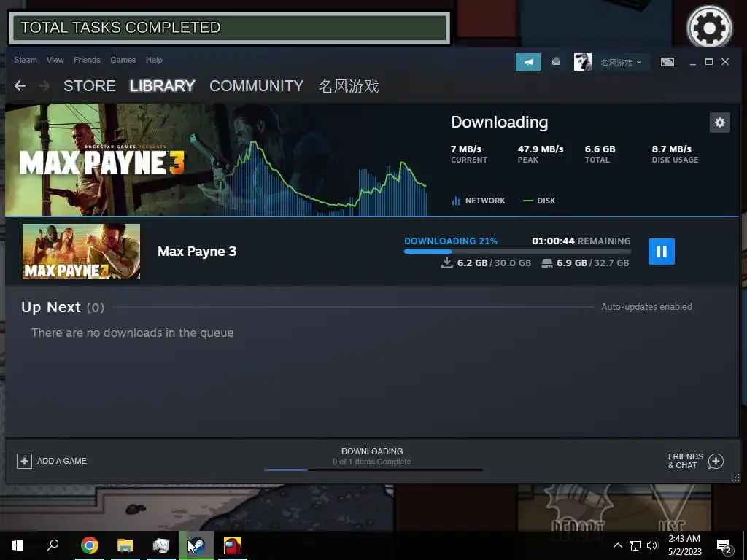
Task: Click the Auto-updates enabled text
Action: [646, 307]
